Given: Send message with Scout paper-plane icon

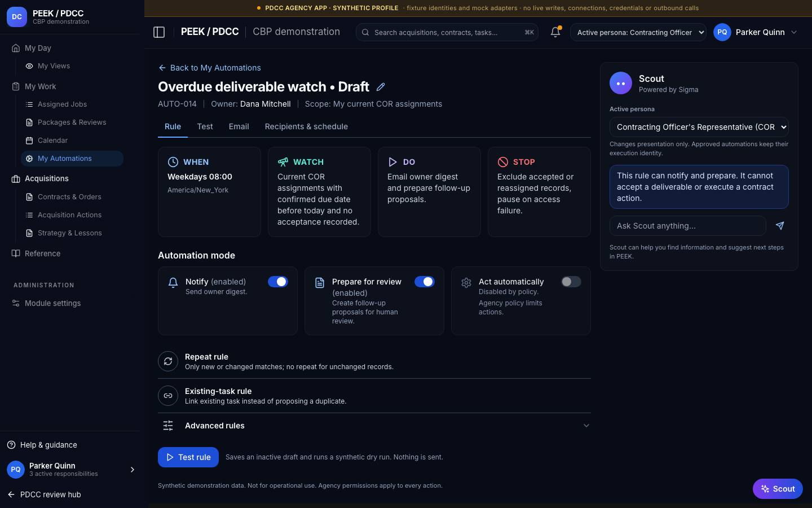Looking at the screenshot, I should tap(780, 226).
